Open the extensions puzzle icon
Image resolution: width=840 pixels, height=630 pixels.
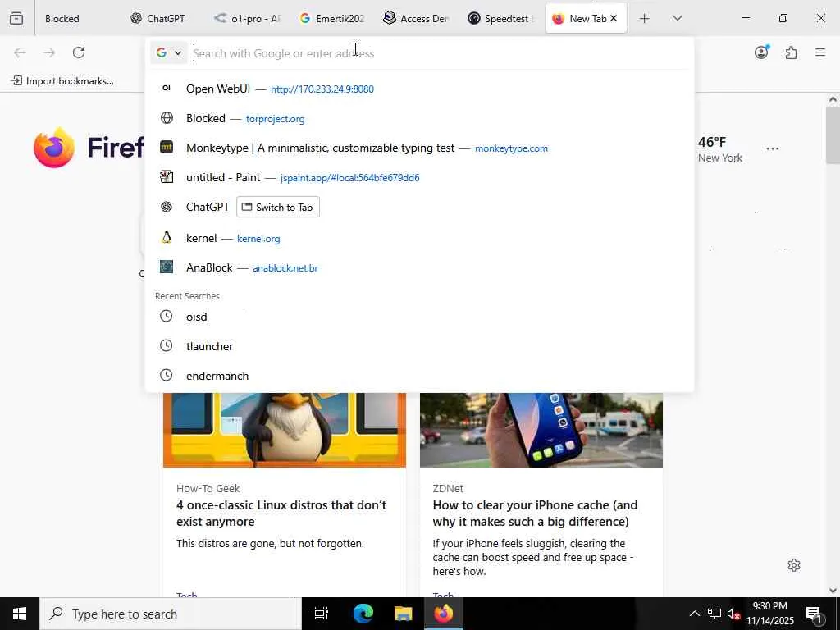(x=791, y=52)
